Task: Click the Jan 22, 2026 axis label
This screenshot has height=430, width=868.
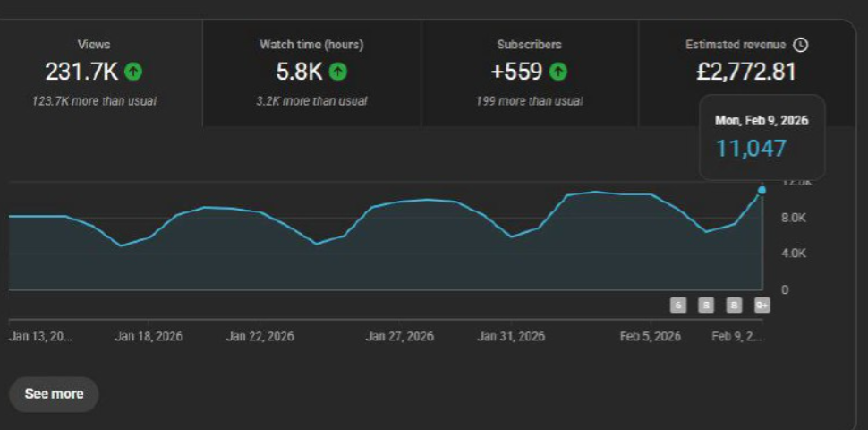Action: pyautogui.click(x=260, y=337)
